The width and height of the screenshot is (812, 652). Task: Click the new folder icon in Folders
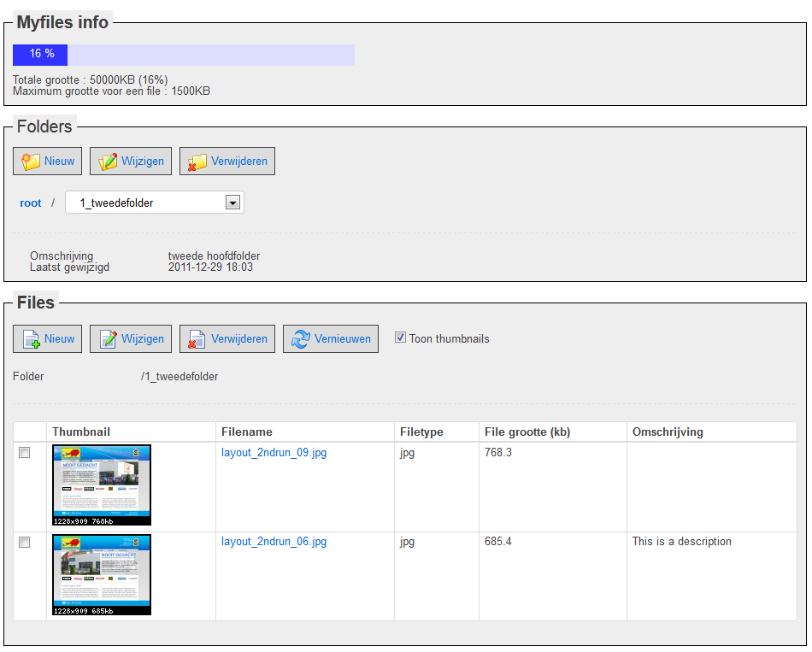[31, 162]
